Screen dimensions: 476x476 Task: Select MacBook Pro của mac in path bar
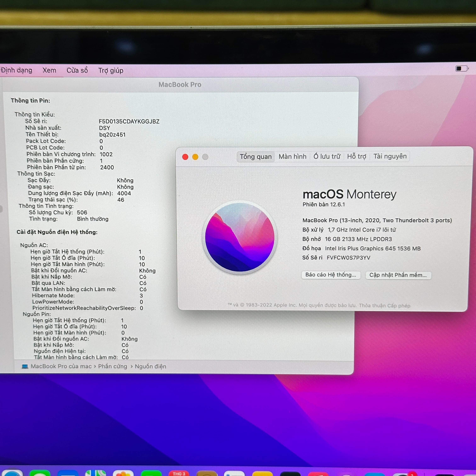point(61,366)
